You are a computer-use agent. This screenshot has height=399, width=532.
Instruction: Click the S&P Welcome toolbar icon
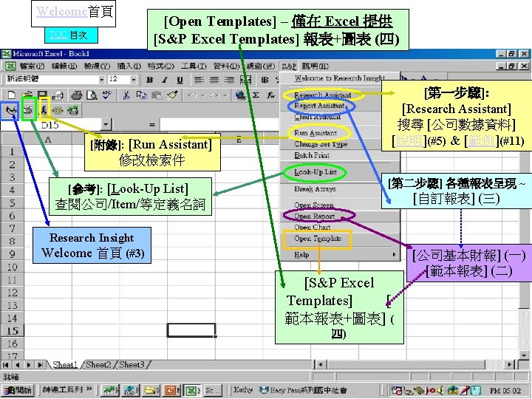10,110
